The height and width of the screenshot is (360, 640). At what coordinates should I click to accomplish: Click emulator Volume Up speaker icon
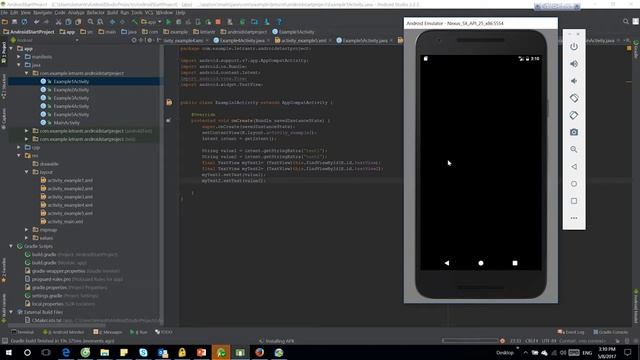[574, 64]
